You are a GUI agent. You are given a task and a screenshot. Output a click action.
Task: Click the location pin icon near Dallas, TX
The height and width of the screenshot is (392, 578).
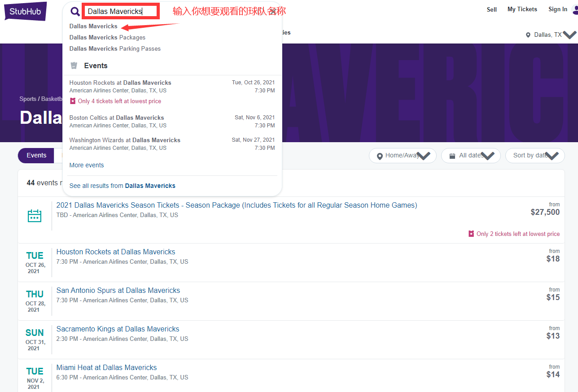[528, 35]
